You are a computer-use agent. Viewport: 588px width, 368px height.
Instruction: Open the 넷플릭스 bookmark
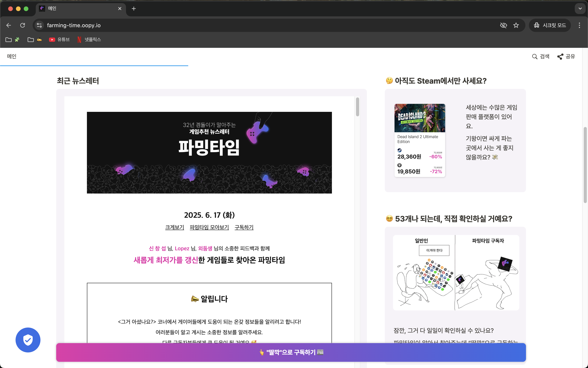tap(89, 39)
